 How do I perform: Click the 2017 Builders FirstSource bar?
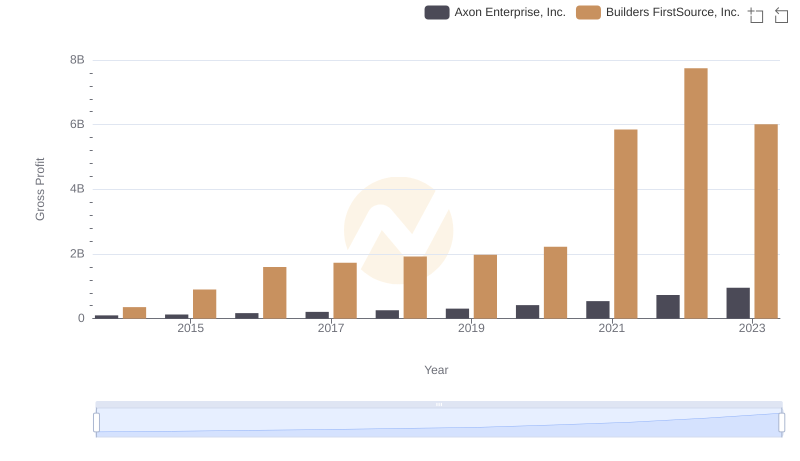point(345,291)
